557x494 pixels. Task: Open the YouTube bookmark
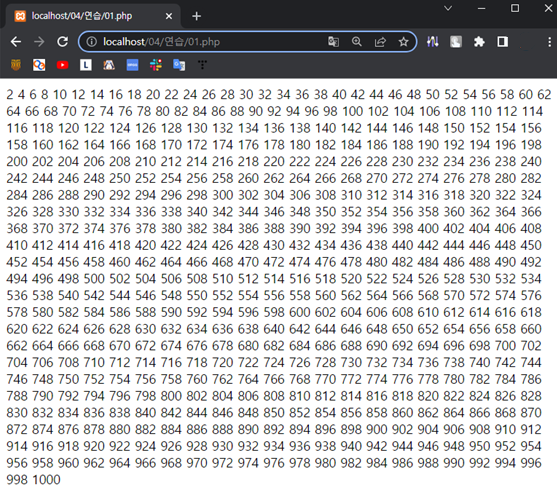coord(63,65)
